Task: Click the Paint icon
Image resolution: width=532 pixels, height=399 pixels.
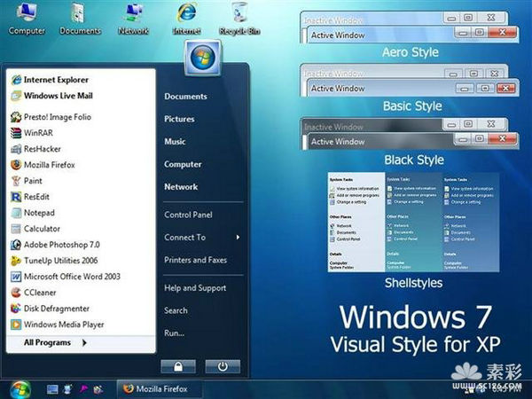Action: [x=16, y=181]
